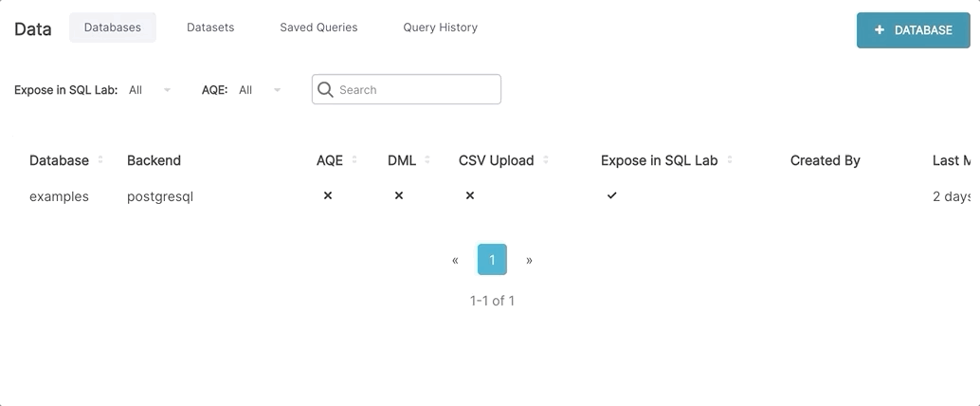The width and height of the screenshot is (980, 406).
Task: Switch to the Datasets tab
Action: [x=210, y=28]
